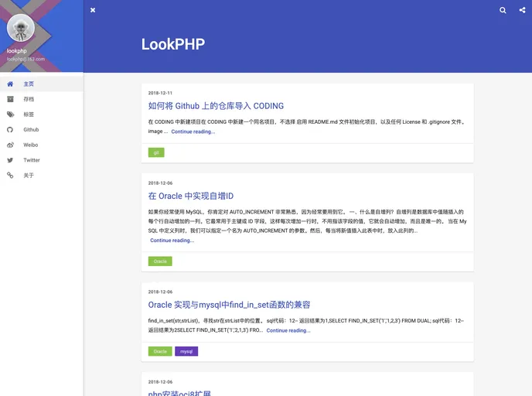Click the LookPHP site title
532x396 pixels.
point(173,44)
